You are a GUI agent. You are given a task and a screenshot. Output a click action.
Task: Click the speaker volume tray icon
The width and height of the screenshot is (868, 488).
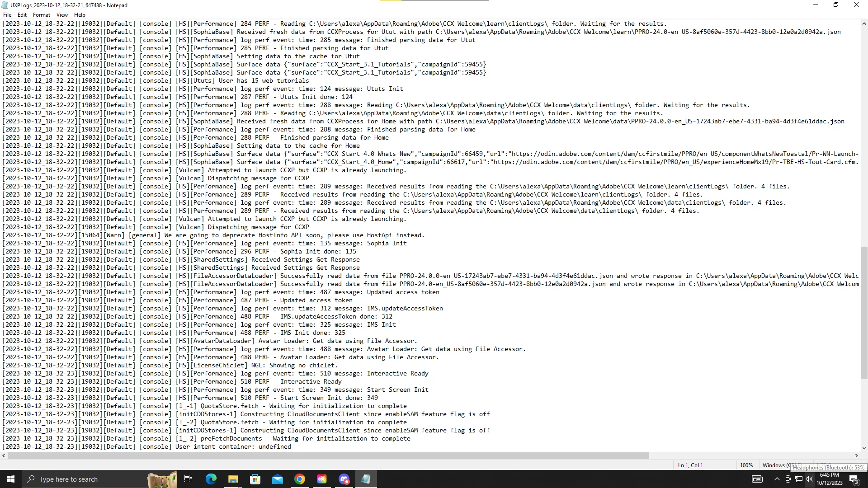(809, 479)
